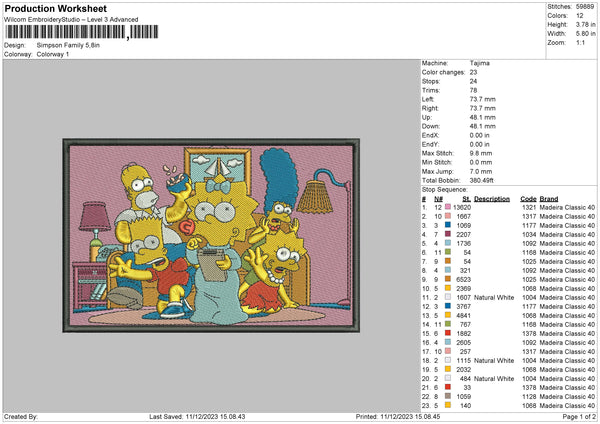The height and width of the screenshot is (424, 600).
Task: Click the Stops value "24"
Action: coord(473,81)
